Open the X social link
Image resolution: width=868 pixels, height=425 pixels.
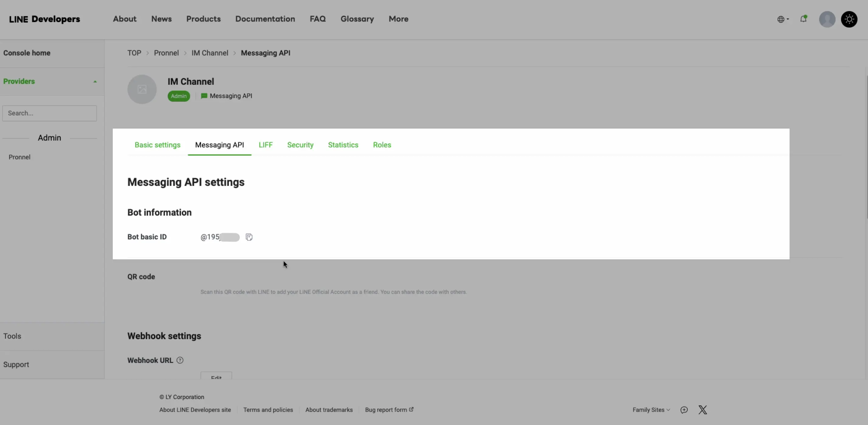pyautogui.click(x=703, y=410)
